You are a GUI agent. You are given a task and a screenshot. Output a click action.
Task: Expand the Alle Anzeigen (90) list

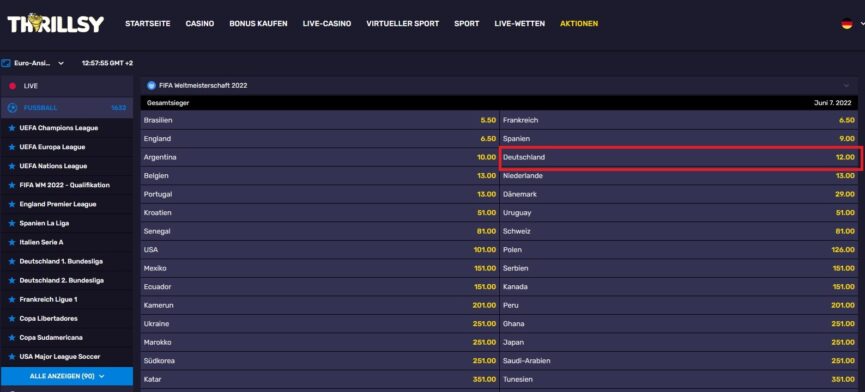pyautogui.click(x=67, y=376)
